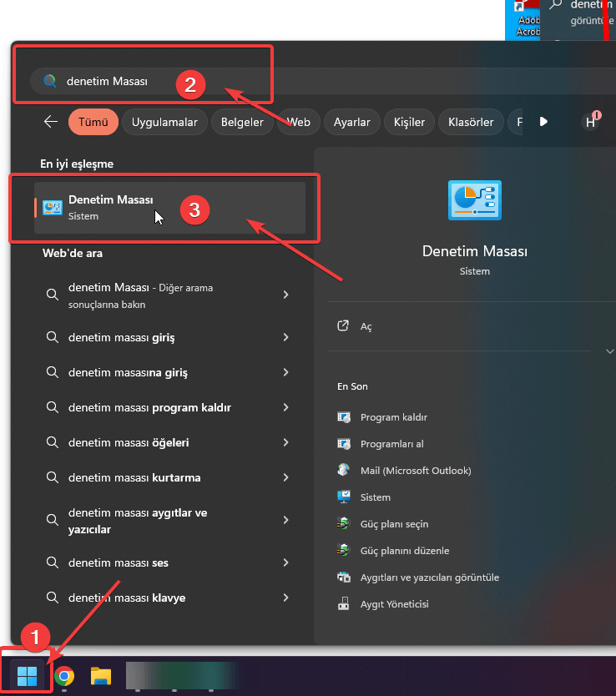Click the Windows Start button
The height and width of the screenshot is (696, 616).
tap(27, 675)
